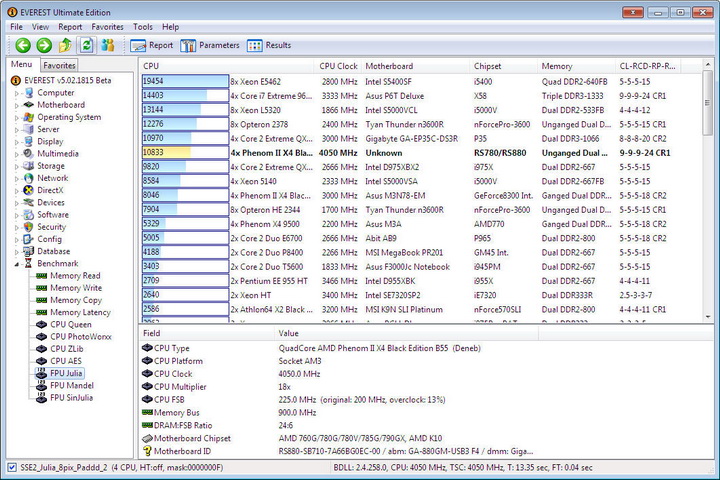Select the Software icon in the tree
This screenshot has width=720, height=480.
(x=29, y=215)
